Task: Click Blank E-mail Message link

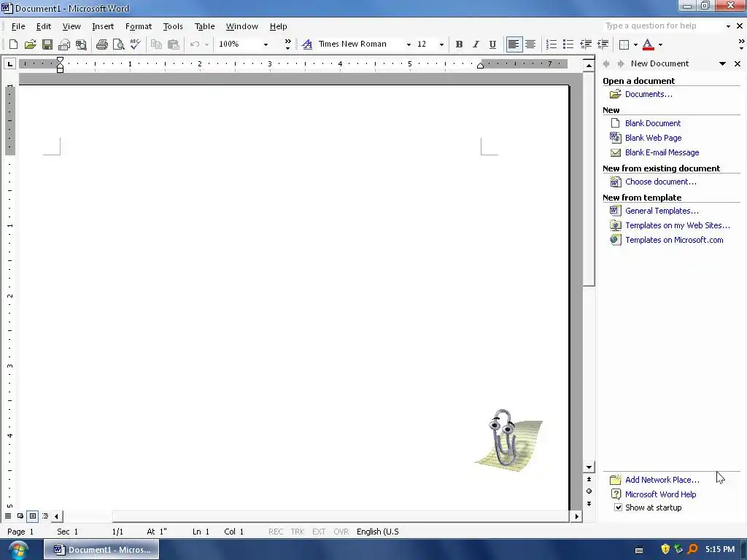Action: click(x=662, y=152)
